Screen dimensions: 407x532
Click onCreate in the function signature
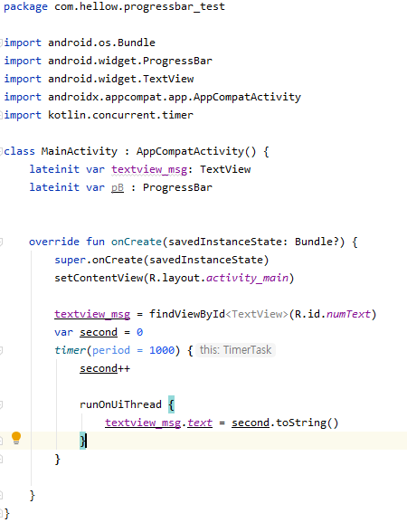pos(137,242)
